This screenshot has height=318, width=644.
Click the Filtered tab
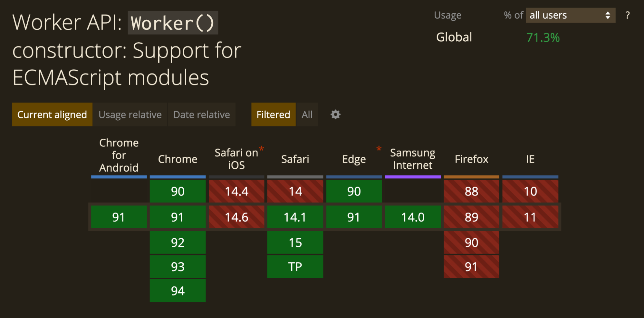[x=273, y=114]
